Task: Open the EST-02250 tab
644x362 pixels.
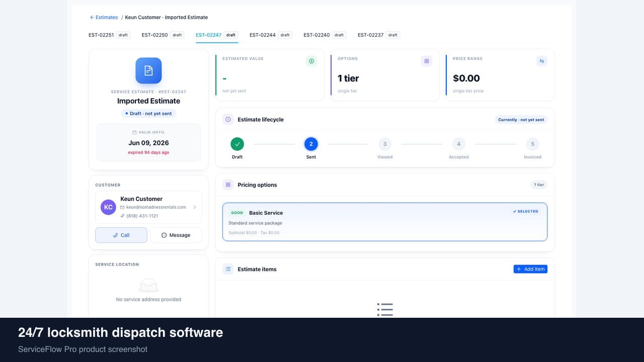Action: (x=163, y=35)
